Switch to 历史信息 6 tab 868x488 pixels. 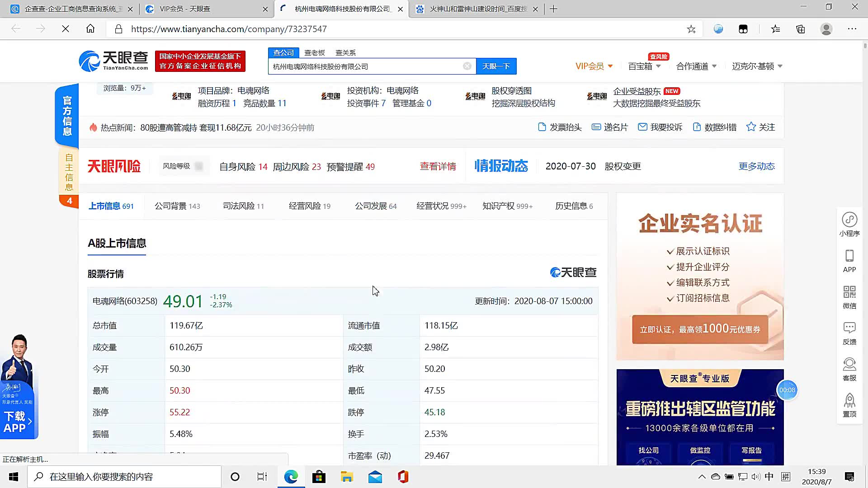click(x=574, y=206)
